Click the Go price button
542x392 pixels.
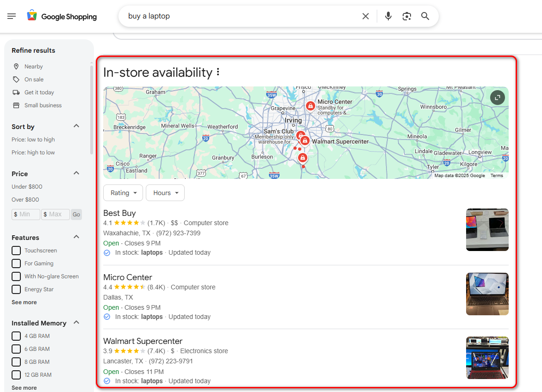[76, 214]
